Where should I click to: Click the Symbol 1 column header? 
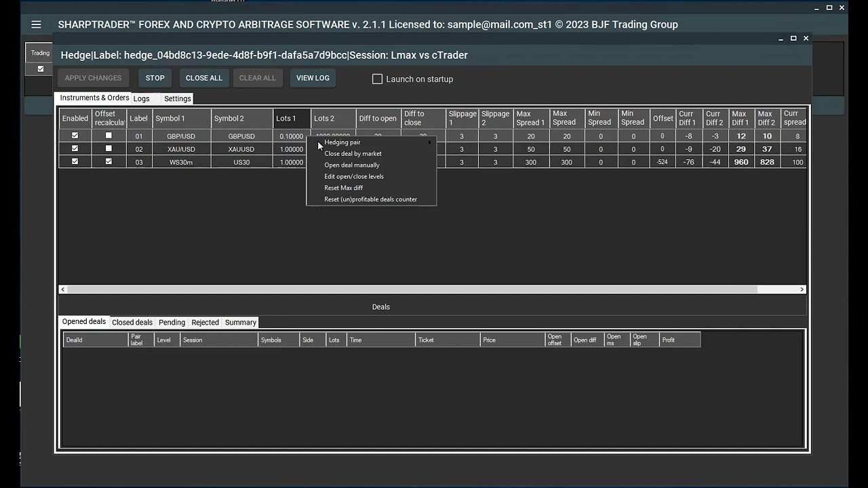[x=182, y=119]
